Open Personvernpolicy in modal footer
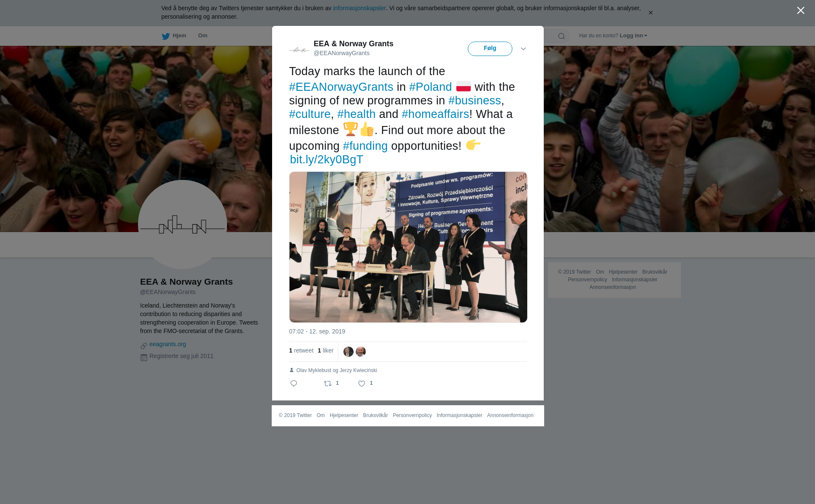The width and height of the screenshot is (815, 504). [x=412, y=415]
